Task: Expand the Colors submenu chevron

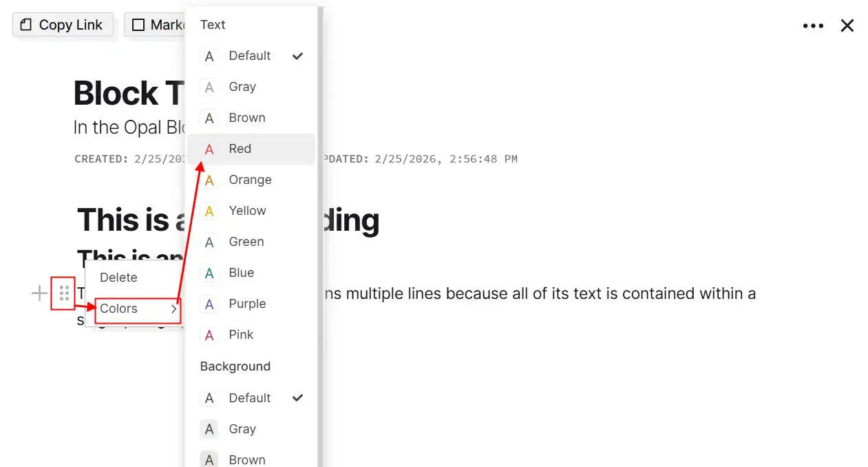Action: [173, 309]
